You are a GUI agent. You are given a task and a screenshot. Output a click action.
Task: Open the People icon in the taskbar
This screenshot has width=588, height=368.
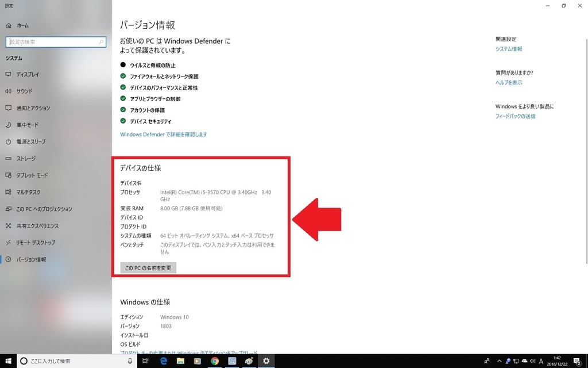[487, 361]
